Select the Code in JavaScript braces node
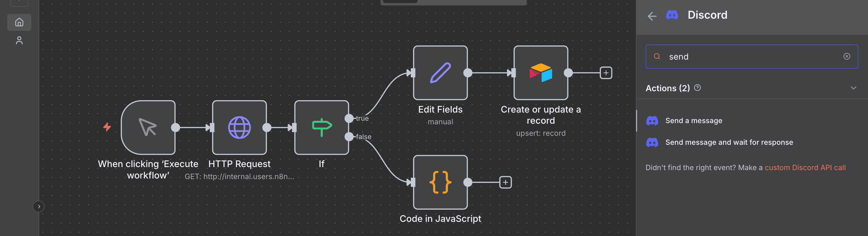This screenshot has height=236, width=868. coord(440,182)
